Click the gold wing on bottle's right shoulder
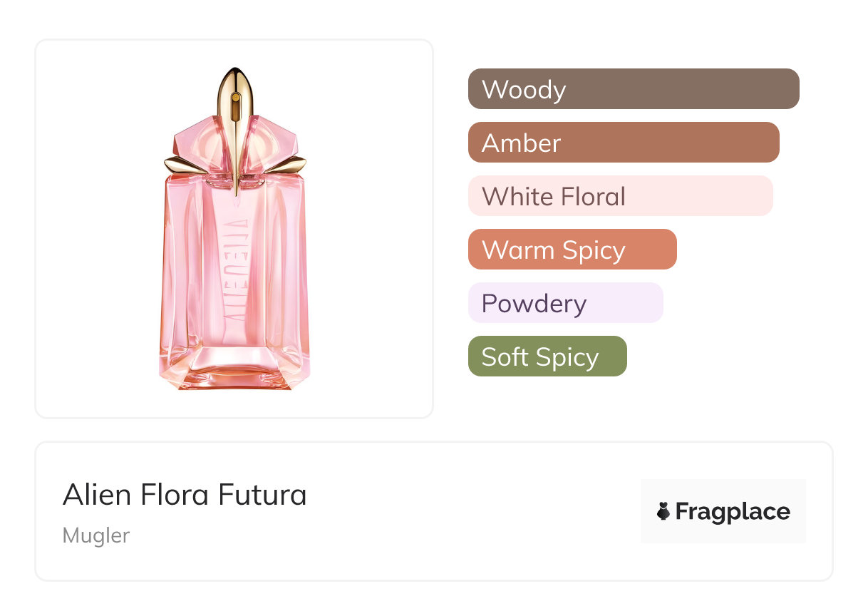Screen dimensions: 868x616 [x=291, y=165]
